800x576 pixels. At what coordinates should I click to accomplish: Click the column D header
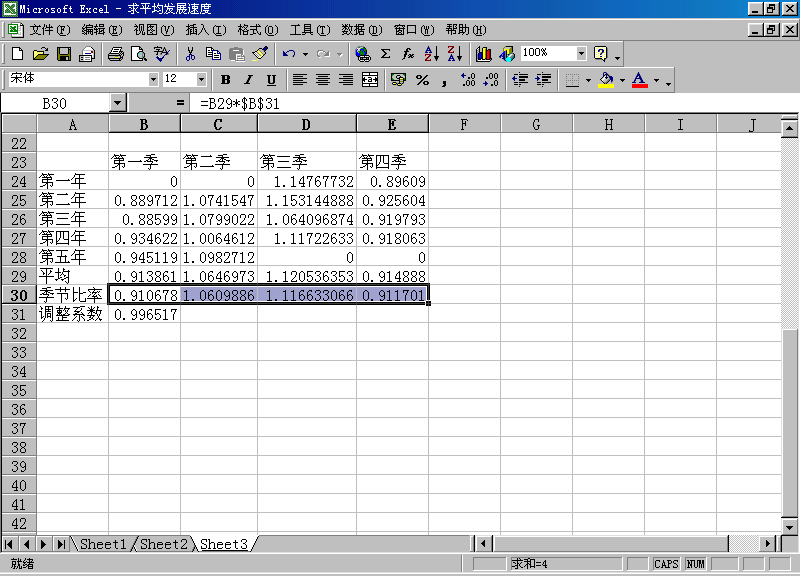pyautogui.click(x=306, y=124)
